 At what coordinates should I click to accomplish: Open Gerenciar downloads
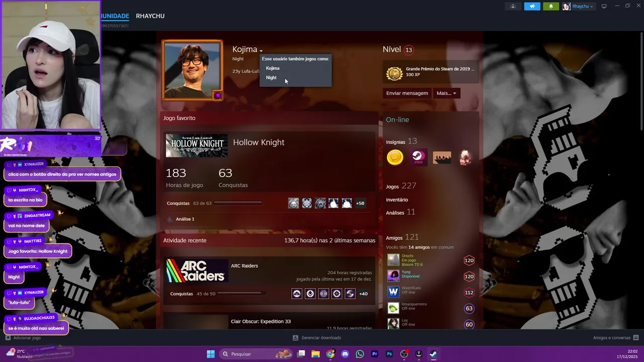click(x=317, y=338)
